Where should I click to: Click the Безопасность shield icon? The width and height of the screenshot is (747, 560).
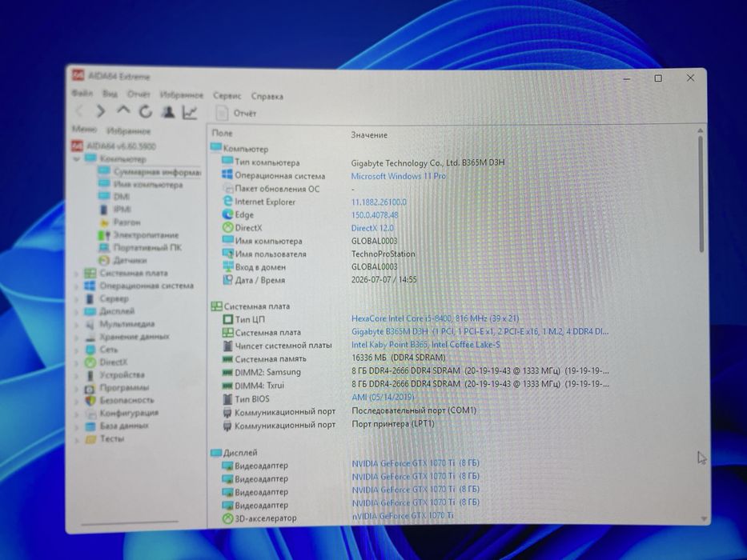click(x=90, y=401)
